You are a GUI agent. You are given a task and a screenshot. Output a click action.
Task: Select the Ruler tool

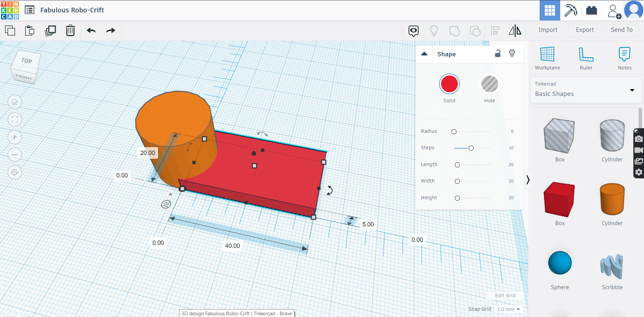586,58
